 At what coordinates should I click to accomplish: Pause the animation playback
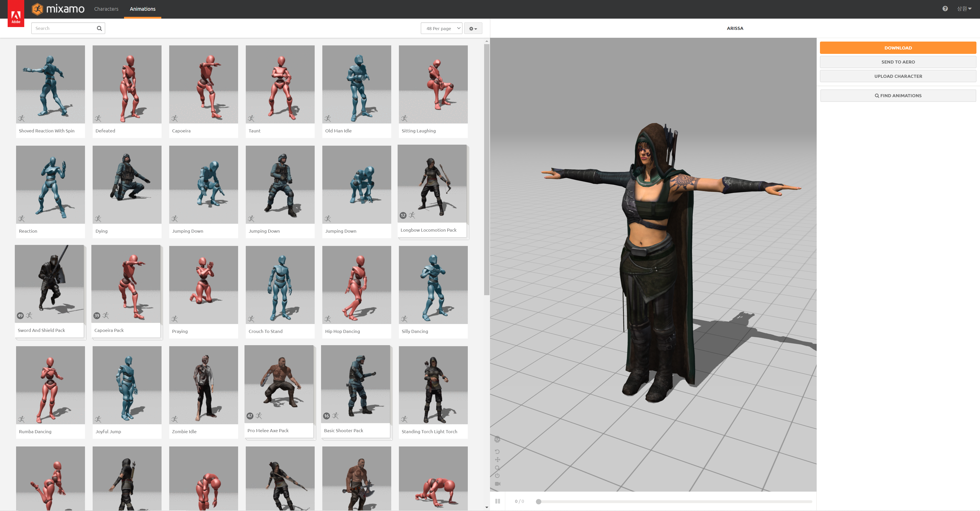coord(498,501)
